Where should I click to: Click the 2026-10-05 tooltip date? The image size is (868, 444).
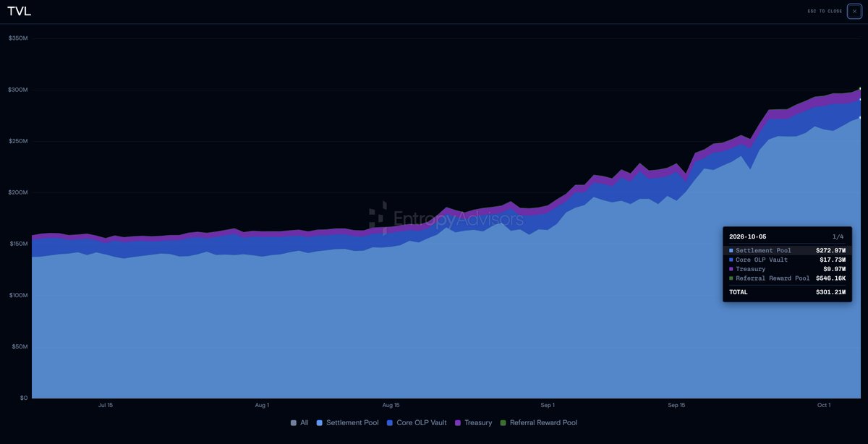point(747,236)
